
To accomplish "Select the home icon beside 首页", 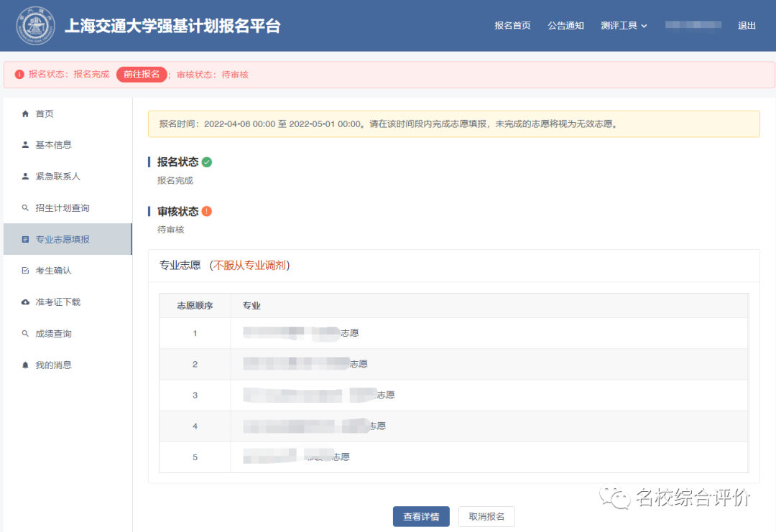I will pyautogui.click(x=26, y=113).
